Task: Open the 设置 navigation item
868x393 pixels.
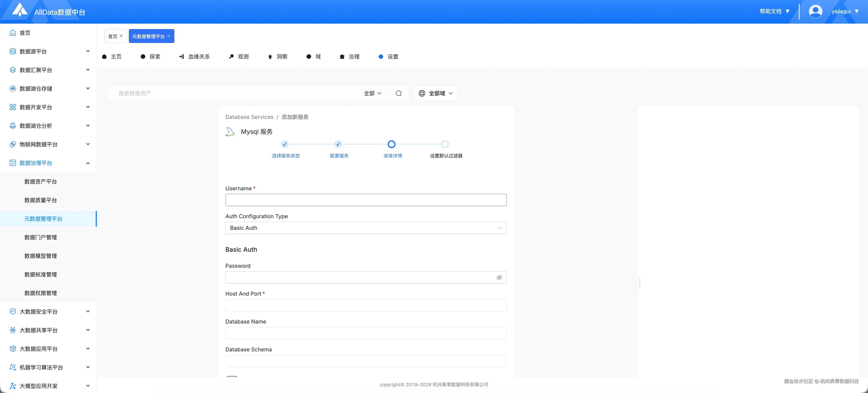Action: 388,57
